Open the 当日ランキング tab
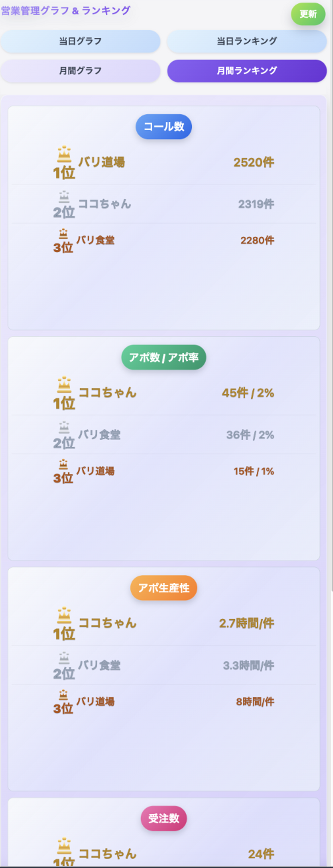 coord(247,41)
